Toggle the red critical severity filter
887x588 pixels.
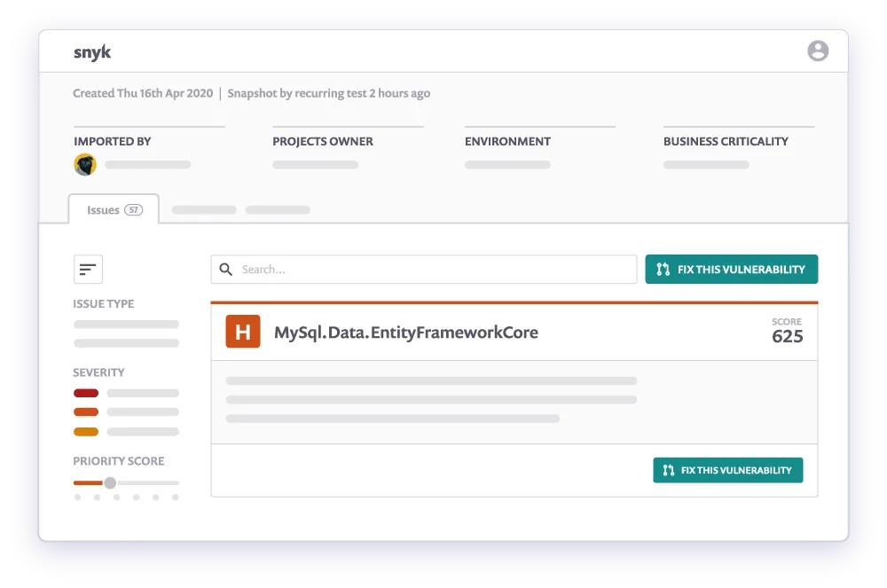tap(85, 392)
